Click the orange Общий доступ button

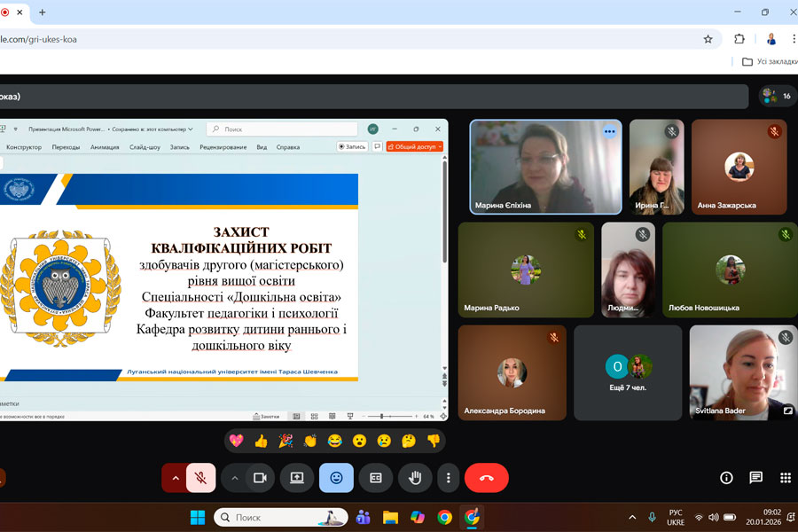coord(414,146)
